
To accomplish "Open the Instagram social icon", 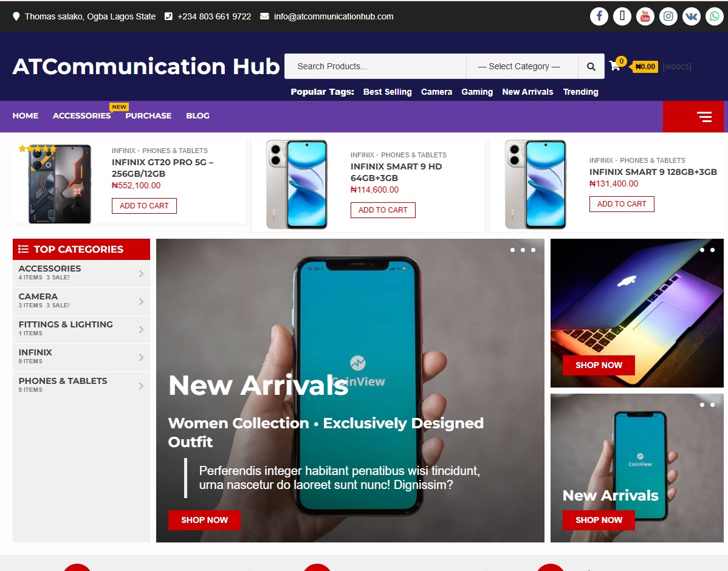I will point(668,17).
